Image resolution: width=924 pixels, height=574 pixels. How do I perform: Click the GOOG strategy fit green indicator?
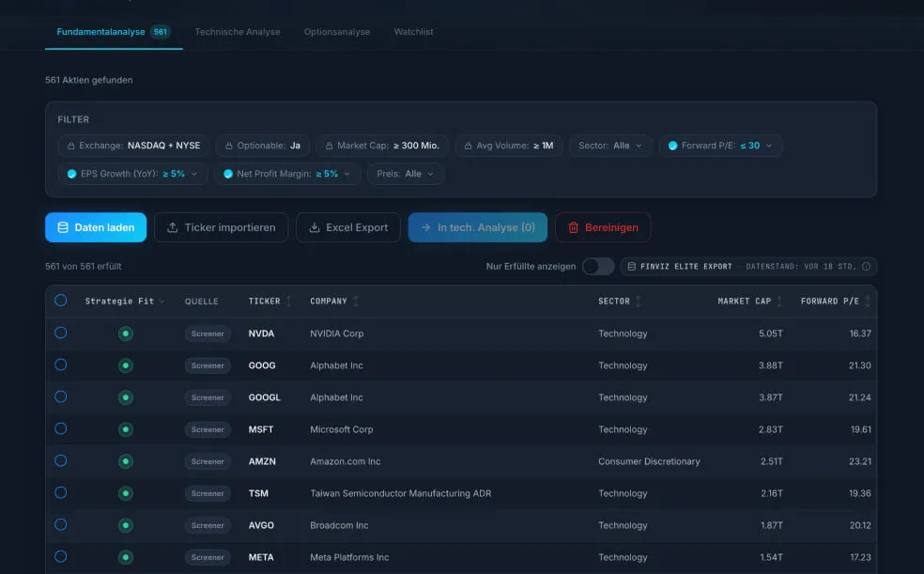(x=126, y=365)
